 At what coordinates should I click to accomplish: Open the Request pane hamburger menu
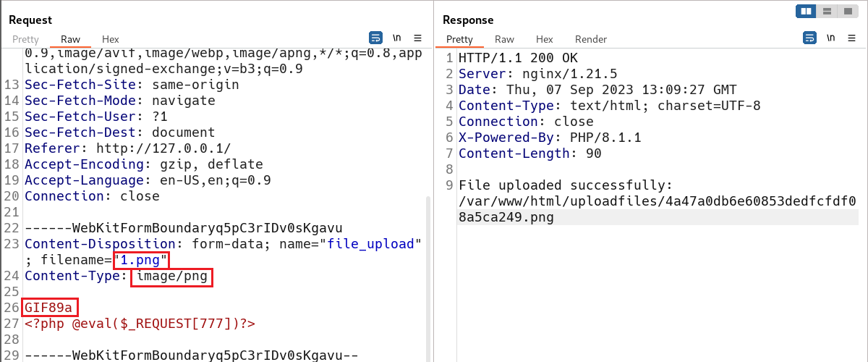point(417,38)
